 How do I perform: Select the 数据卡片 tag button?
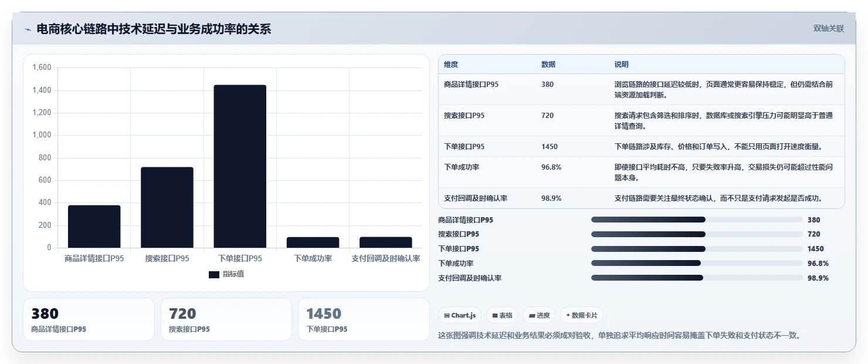click(x=581, y=315)
